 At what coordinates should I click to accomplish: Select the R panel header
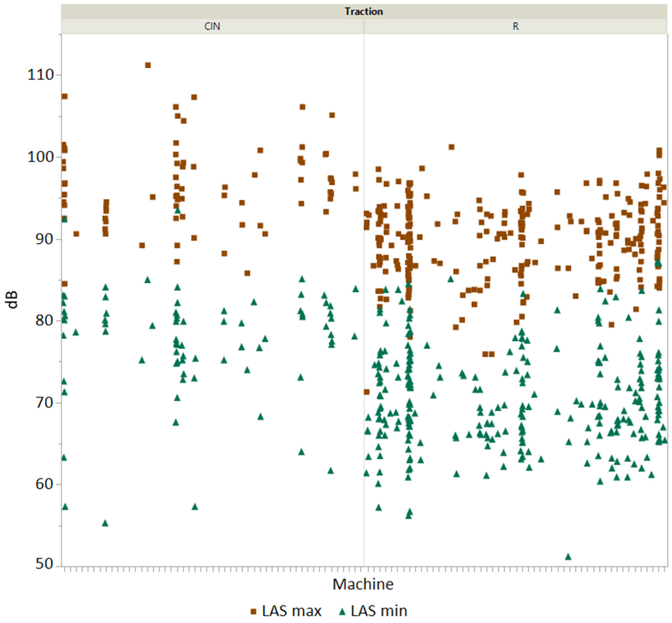coord(515,26)
